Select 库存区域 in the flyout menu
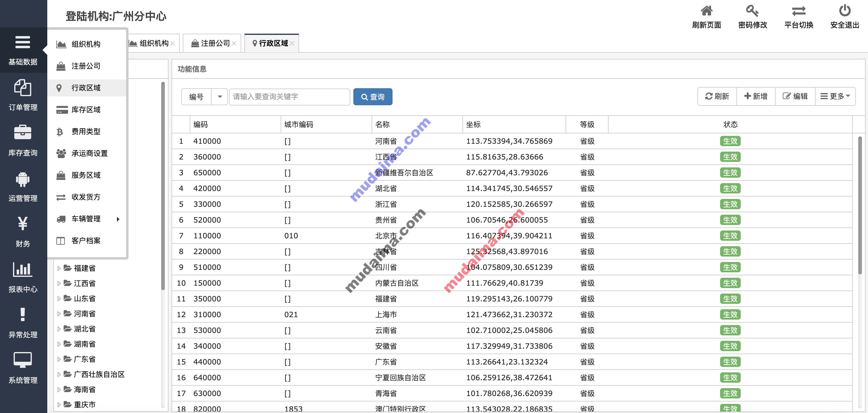Image resolution: width=868 pixels, height=413 pixels. (x=87, y=110)
